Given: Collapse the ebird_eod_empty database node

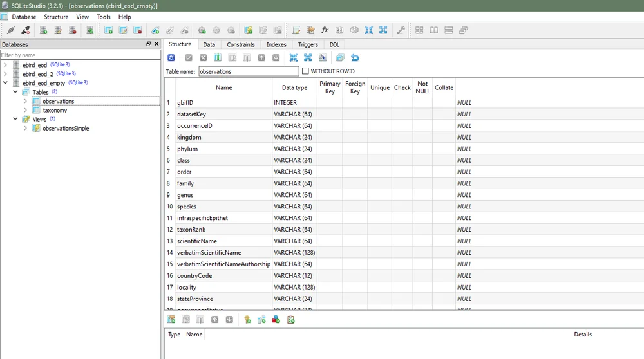Looking at the screenshot, I should 5,83.
